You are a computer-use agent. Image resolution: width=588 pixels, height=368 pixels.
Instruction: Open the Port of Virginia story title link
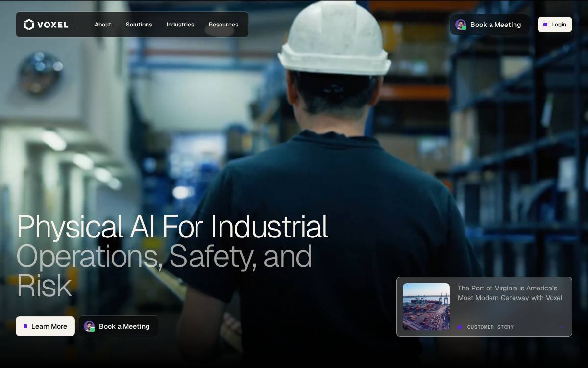click(510, 293)
